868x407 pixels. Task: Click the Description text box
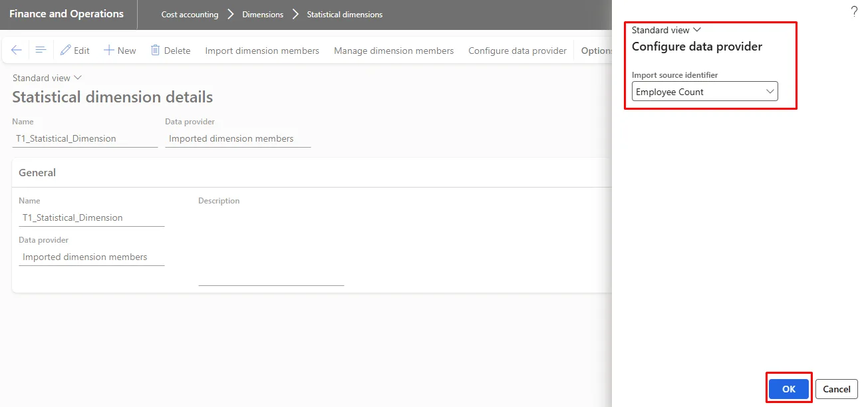(271, 247)
